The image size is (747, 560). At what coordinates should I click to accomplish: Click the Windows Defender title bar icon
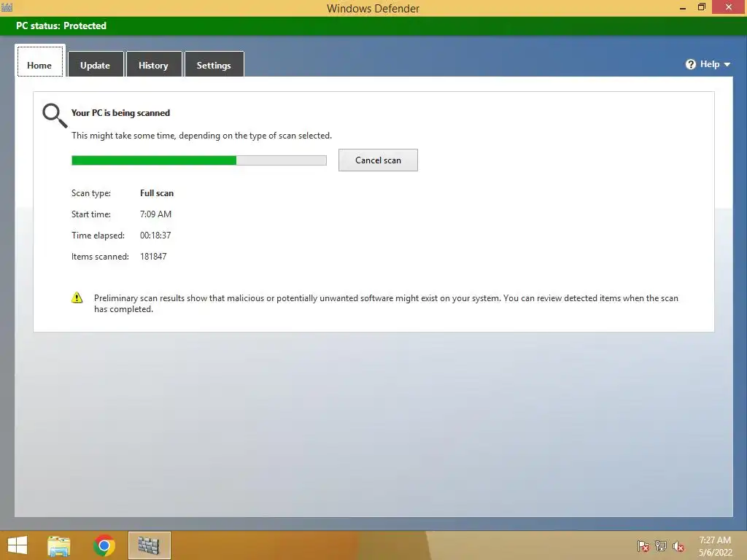coord(7,7)
